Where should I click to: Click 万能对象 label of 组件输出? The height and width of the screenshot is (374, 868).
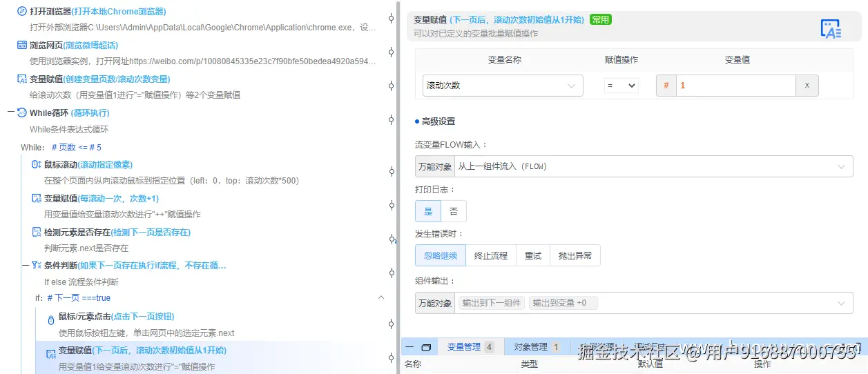point(435,303)
